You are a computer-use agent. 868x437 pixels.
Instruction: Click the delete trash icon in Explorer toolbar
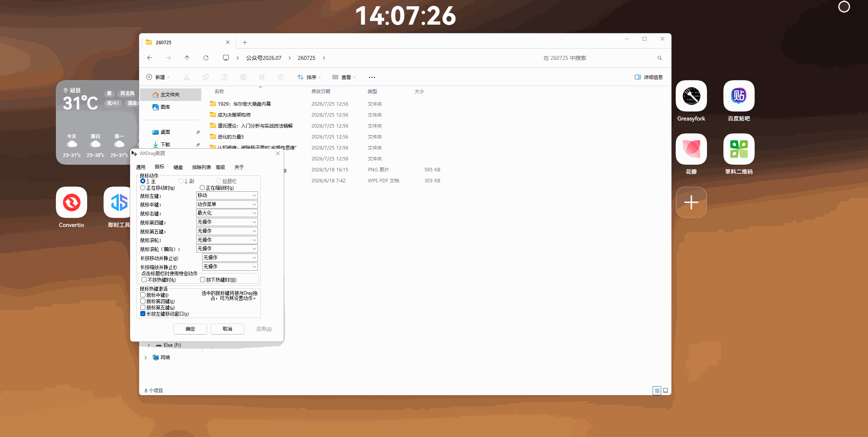pos(281,77)
